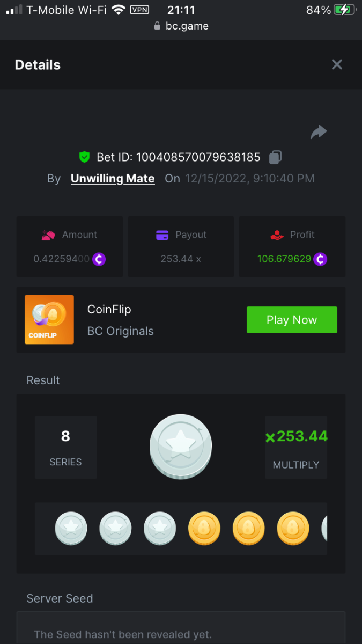Click the green verified shield icon
The height and width of the screenshot is (644, 362).
(84, 157)
